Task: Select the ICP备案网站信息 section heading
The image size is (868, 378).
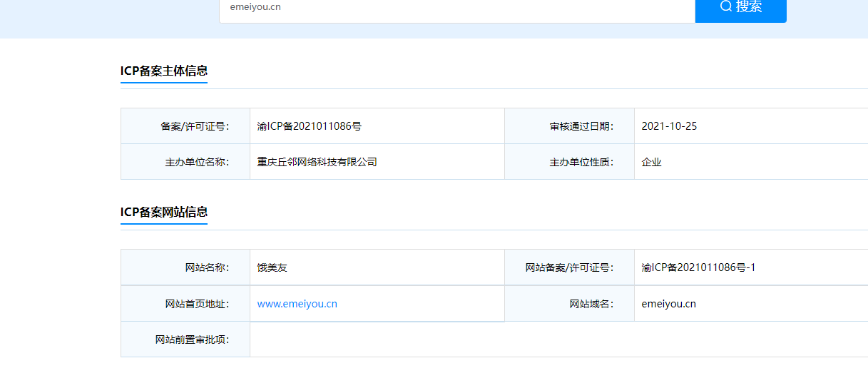Action: coord(164,212)
